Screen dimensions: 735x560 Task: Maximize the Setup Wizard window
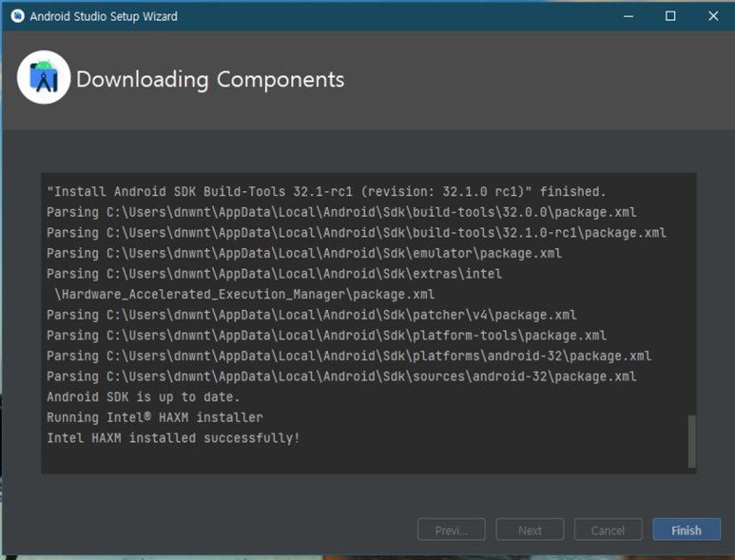[670, 16]
